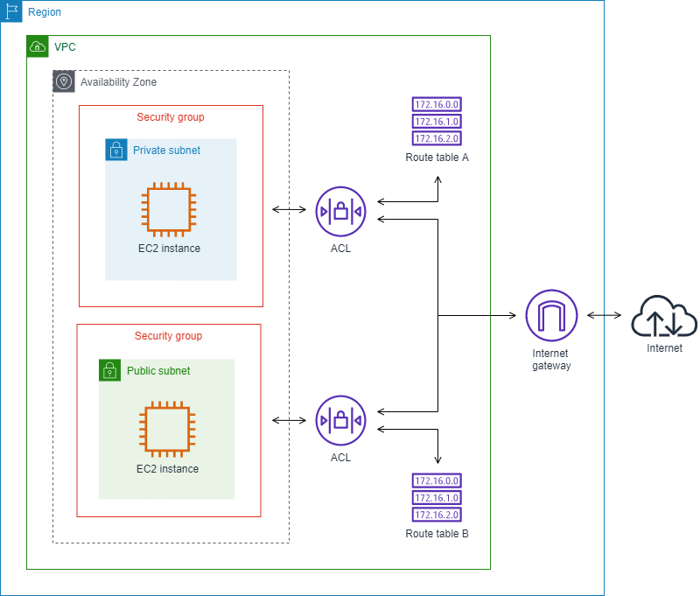Click the Route table A label

pos(437,158)
